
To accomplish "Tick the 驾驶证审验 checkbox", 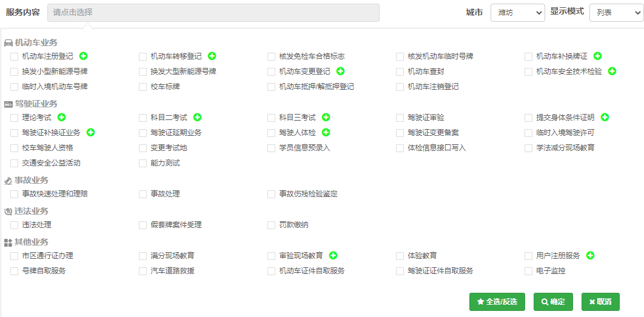I will [400, 118].
